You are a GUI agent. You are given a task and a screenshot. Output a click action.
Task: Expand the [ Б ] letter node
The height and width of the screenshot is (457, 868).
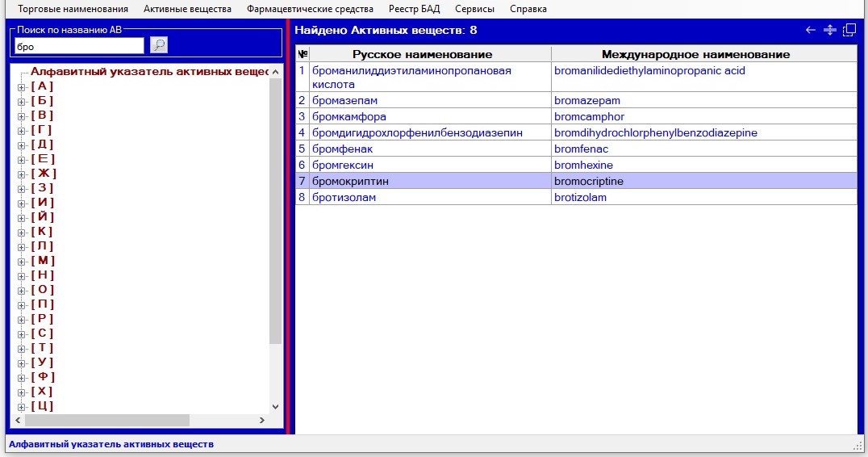22,101
